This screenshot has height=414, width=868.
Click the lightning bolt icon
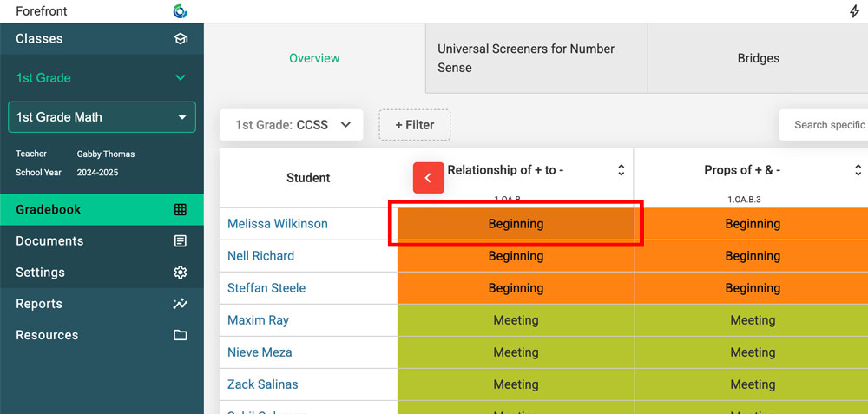[x=854, y=11]
